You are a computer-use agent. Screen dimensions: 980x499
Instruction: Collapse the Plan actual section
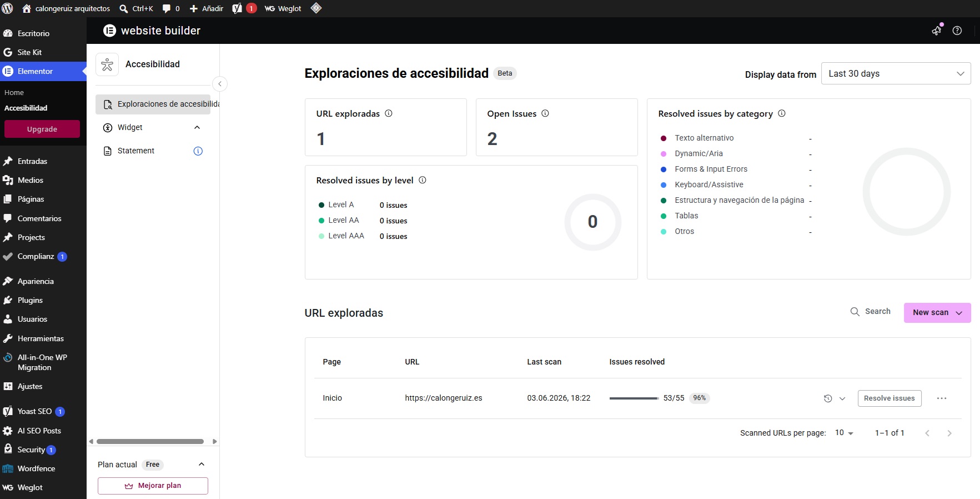pos(202,464)
